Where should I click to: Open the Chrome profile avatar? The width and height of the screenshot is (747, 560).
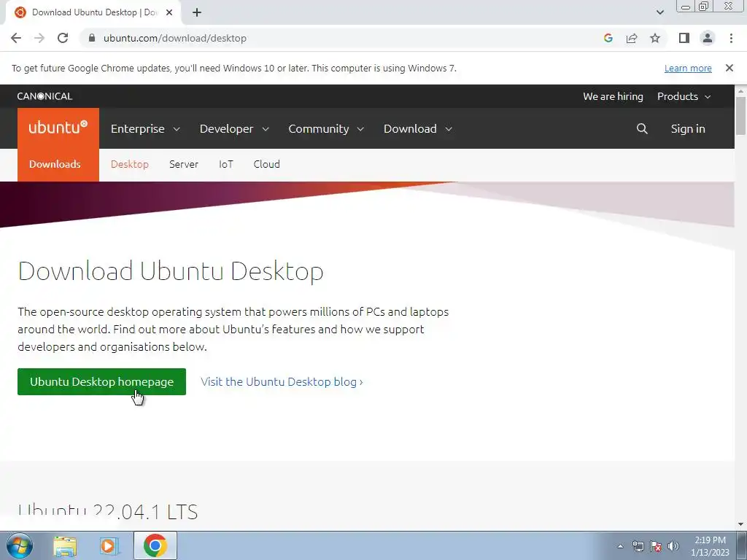tap(708, 38)
